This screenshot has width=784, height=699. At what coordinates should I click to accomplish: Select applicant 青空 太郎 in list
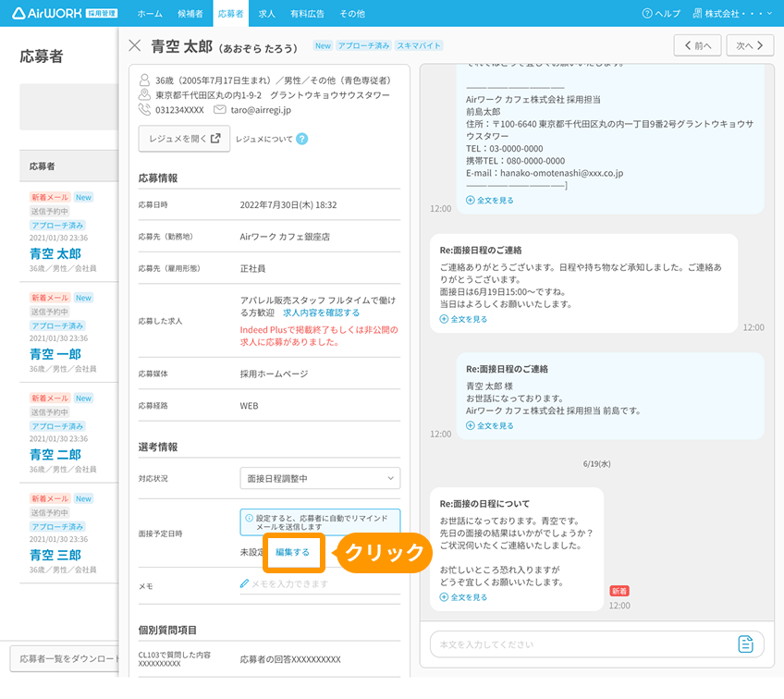pos(55,253)
